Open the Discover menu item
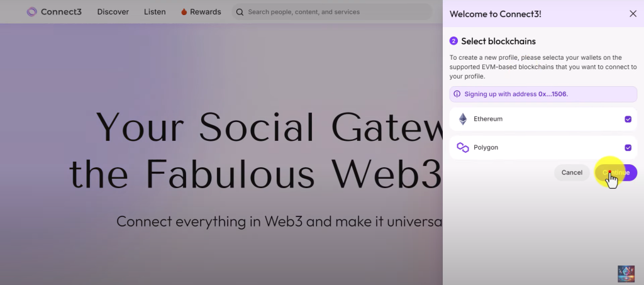 click(x=113, y=12)
